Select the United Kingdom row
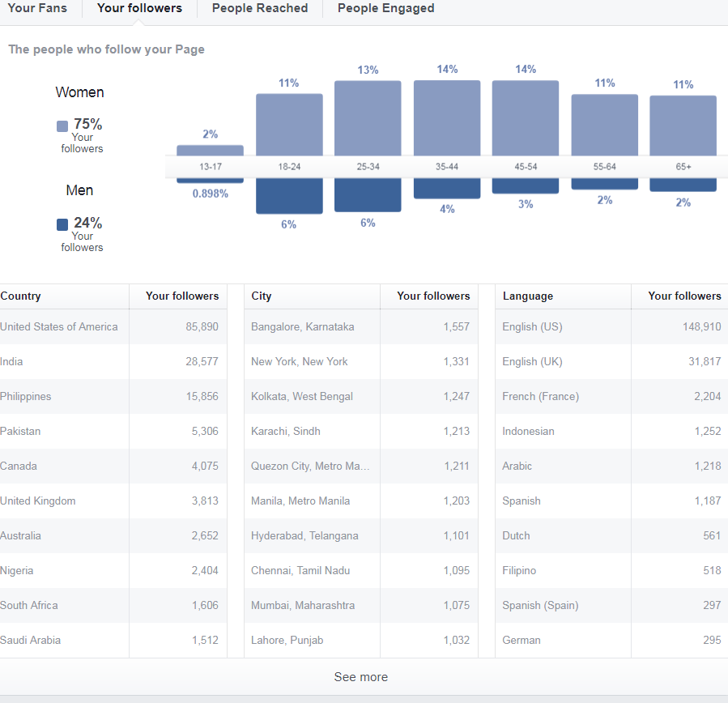Viewport: 728px width, 703px height. tap(113, 501)
